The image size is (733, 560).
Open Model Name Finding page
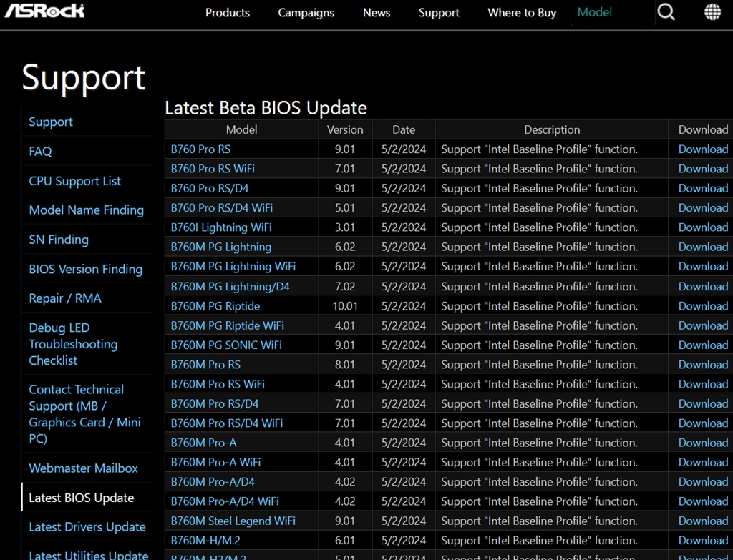click(x=86, y=210)
